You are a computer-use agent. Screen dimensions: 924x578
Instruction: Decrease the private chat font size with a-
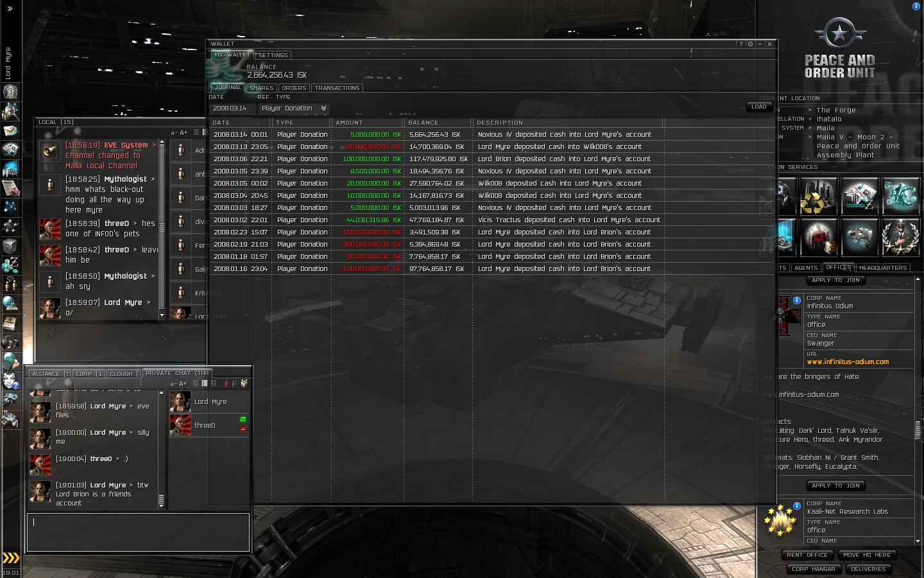(173, 384)
